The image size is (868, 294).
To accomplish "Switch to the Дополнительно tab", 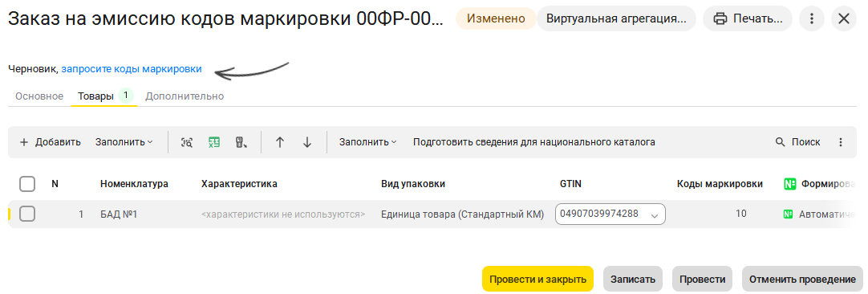I will (x=185, y=96).
